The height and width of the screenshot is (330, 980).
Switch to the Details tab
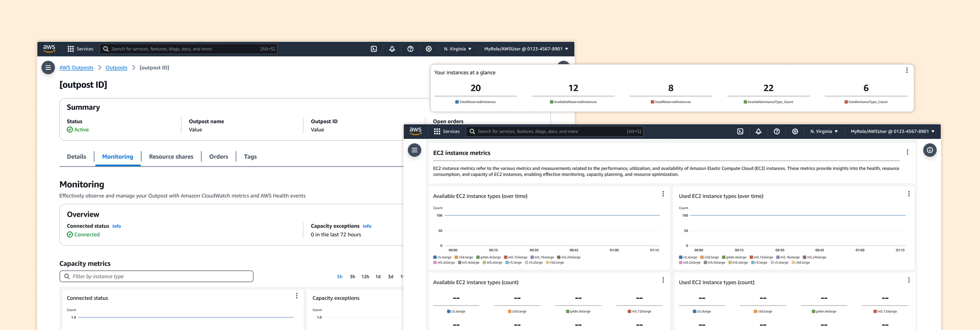[76, 157]
